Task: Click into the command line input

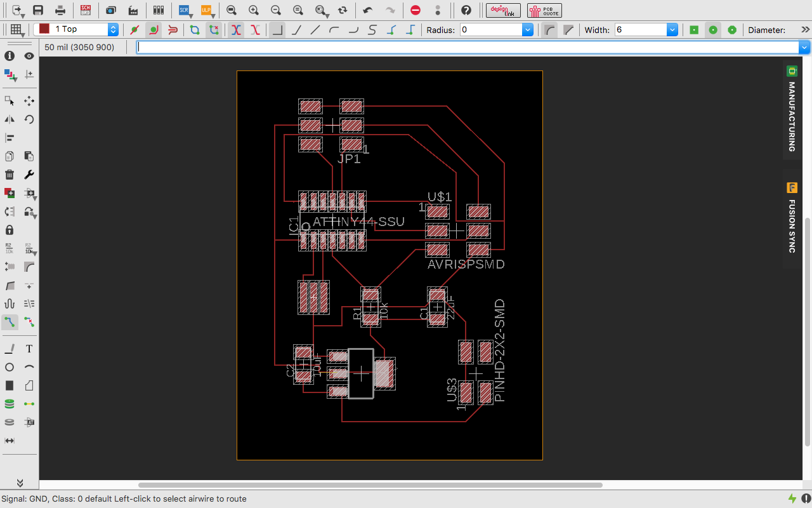Action: pos(468,47)
